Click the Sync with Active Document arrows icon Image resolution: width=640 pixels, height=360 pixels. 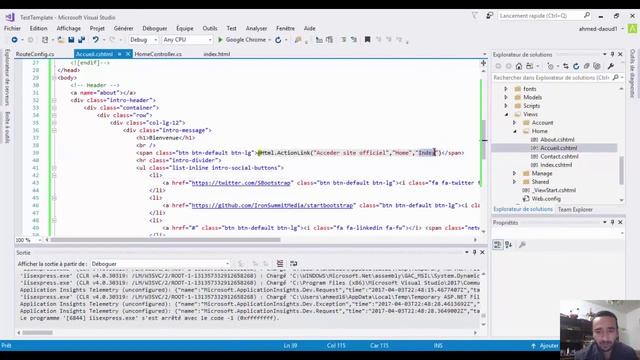566,66
